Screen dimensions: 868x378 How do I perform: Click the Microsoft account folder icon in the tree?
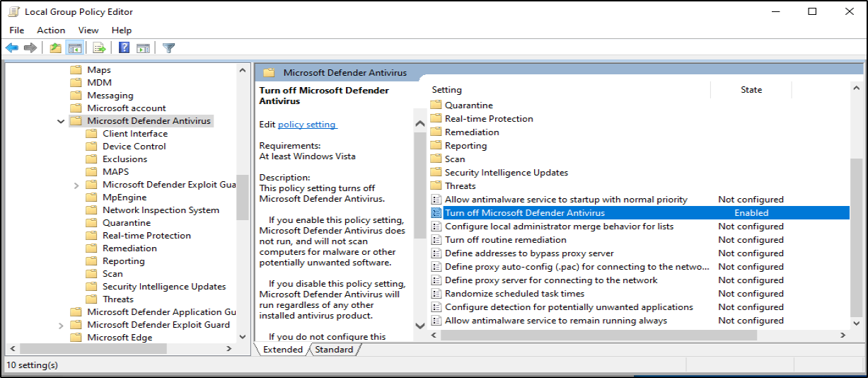[x=76, y=108]
